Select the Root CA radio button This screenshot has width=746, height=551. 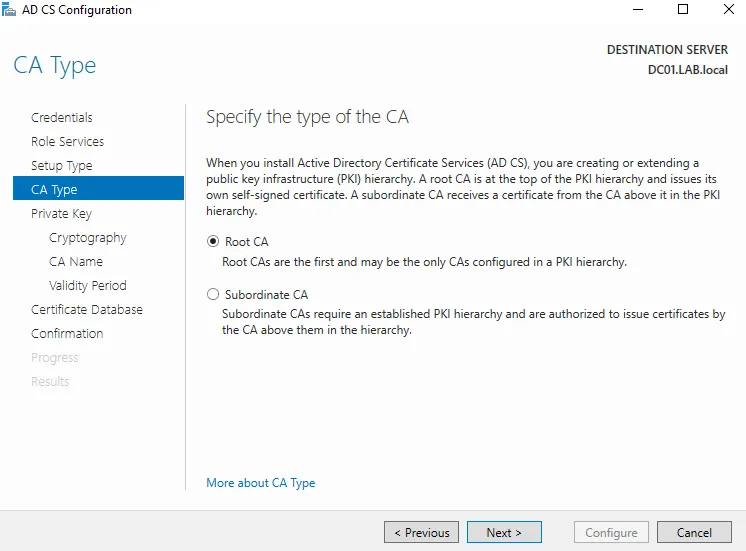coord(213,241)
